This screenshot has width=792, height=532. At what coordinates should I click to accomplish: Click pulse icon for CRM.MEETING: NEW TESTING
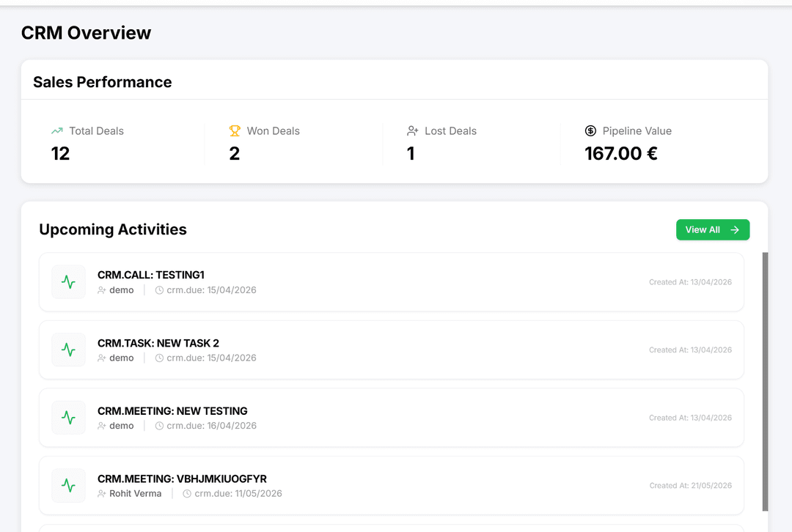pos(69,418)
